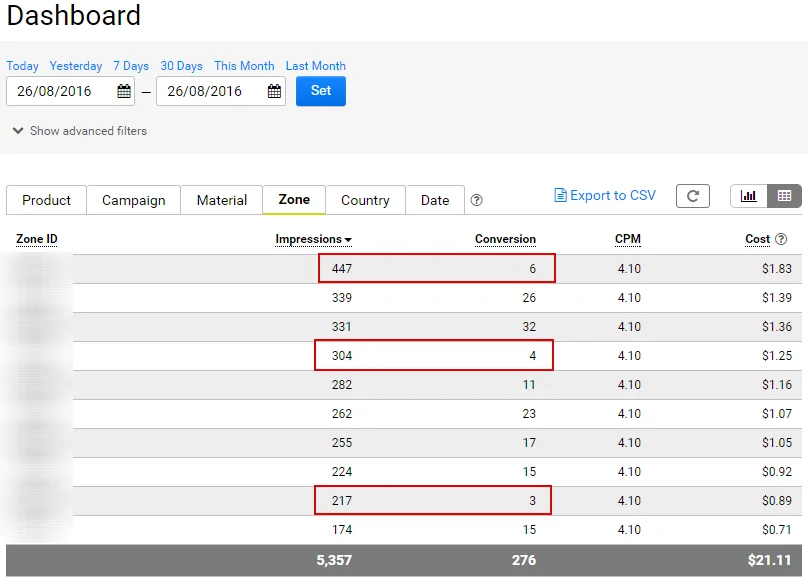Click the help icon beside Cost header
808x581 pixels.
(x=781, y=239)
